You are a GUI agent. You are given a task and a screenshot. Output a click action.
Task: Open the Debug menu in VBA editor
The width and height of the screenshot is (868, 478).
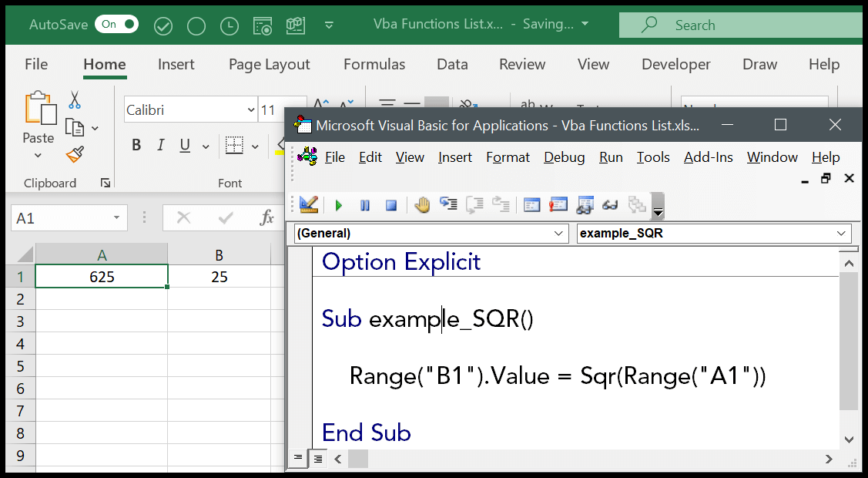(564, 157)
